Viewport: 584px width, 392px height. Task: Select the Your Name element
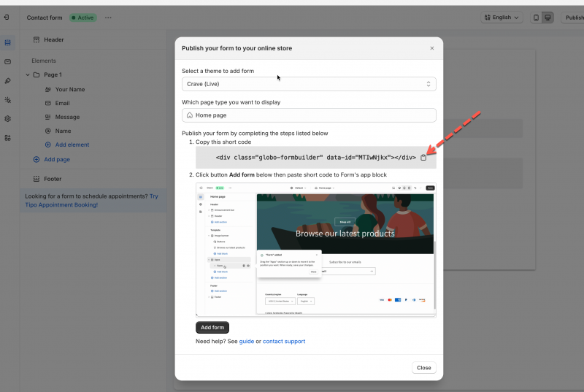pos(70,89)
